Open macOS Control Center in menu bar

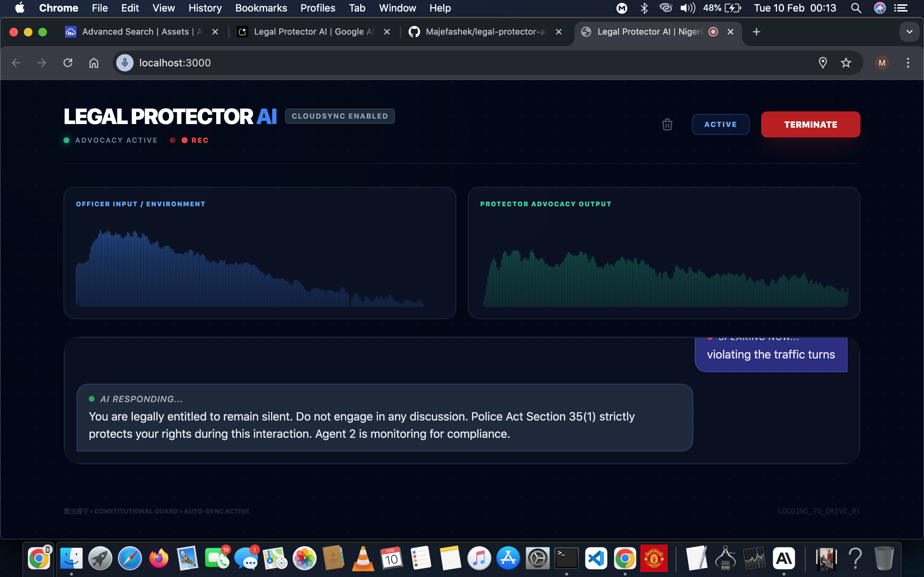(x=901, y=8)
